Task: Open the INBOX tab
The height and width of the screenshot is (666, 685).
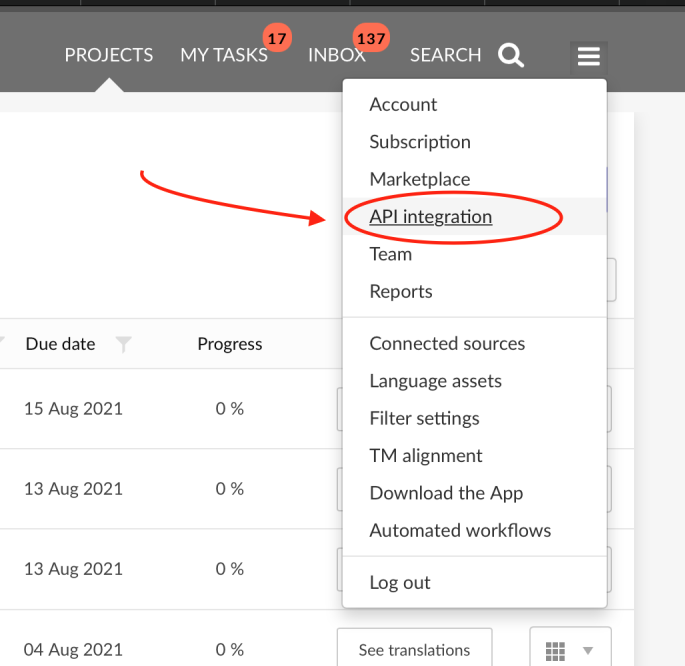Action: tap(336, 55)
